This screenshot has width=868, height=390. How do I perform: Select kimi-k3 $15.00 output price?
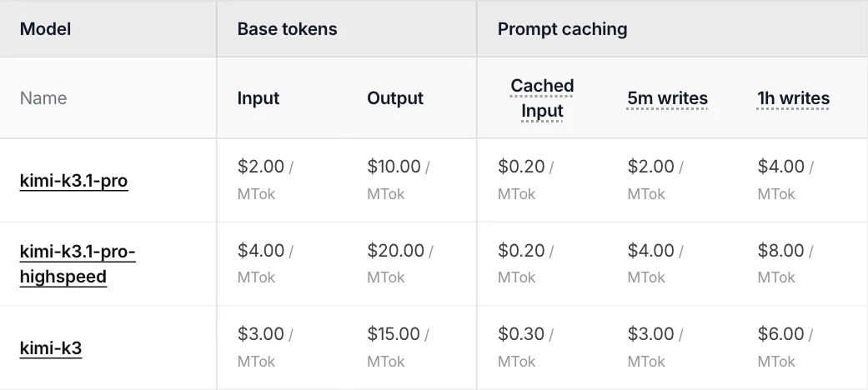pyautogui.click(x=393, y=333)
